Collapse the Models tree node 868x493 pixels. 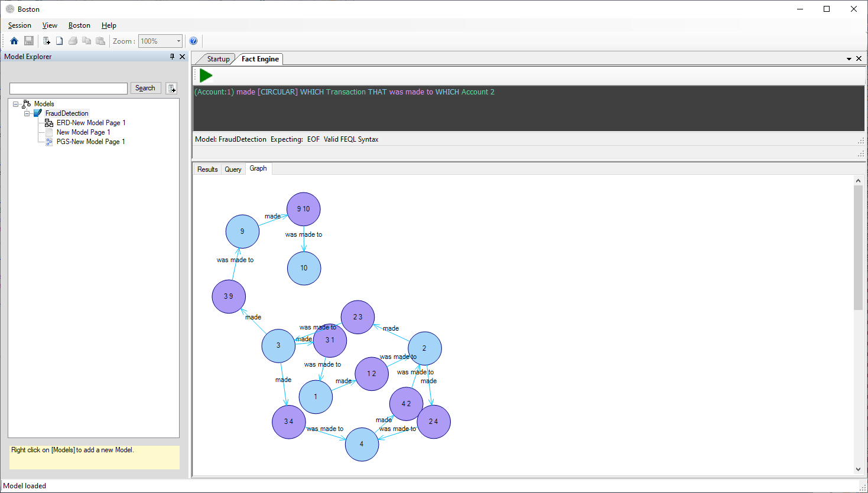[x=16, y=104]
